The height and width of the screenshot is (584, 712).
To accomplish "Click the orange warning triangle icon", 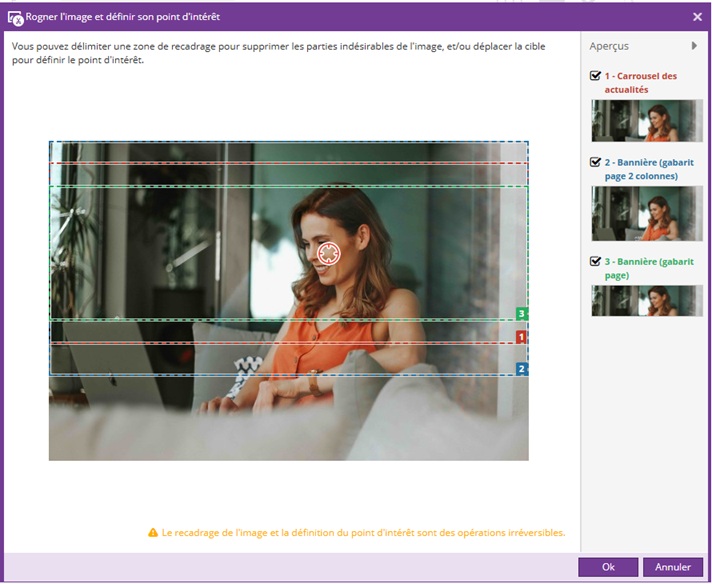I will coord(153,533).
